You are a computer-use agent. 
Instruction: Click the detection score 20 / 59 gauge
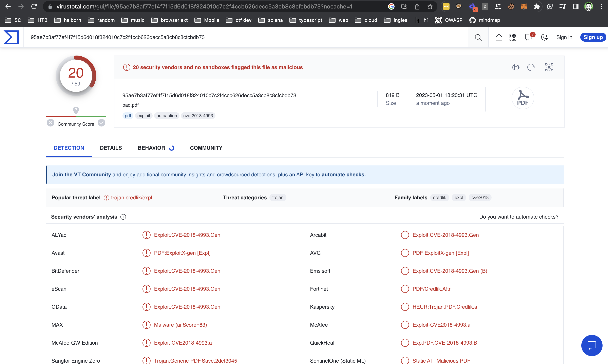click(76, 76)
